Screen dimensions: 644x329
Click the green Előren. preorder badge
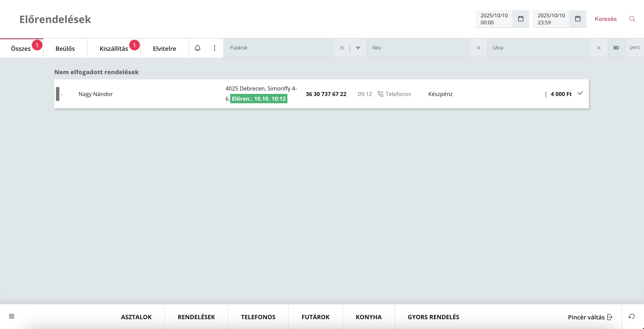click(x=259, y=99)
